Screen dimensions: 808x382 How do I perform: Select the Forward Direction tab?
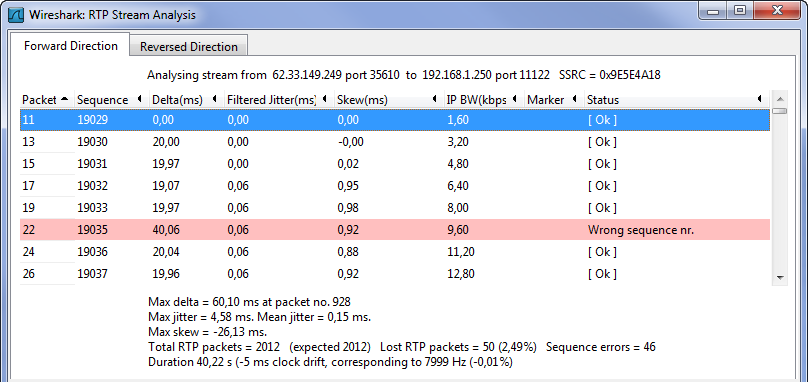[71, 46]
